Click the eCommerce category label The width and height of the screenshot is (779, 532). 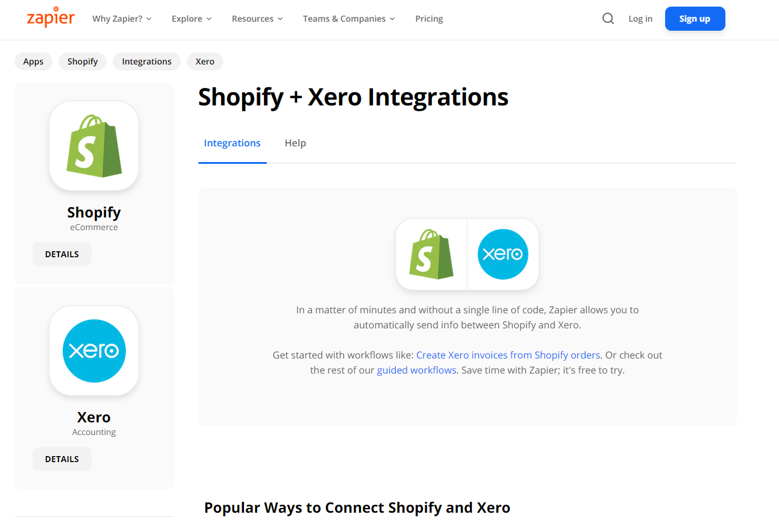coord(94,228)
